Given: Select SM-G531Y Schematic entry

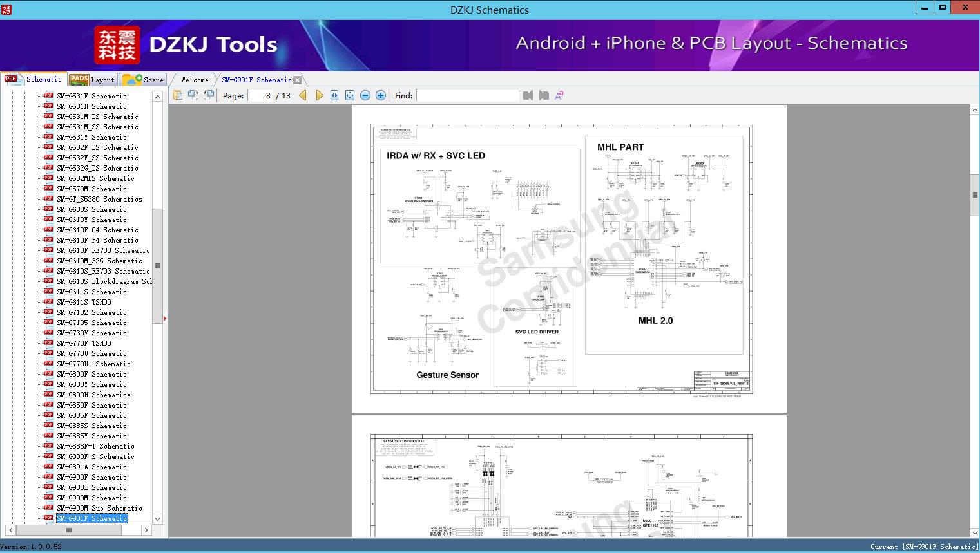Looking at the screenshot, I should pyautogui.click(x=91, y=137).
